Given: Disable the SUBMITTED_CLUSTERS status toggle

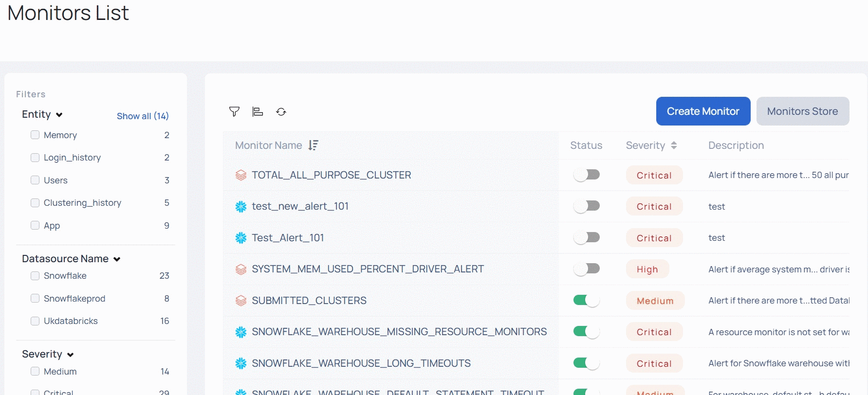Looking at the screenshot, I should (587, 300).
